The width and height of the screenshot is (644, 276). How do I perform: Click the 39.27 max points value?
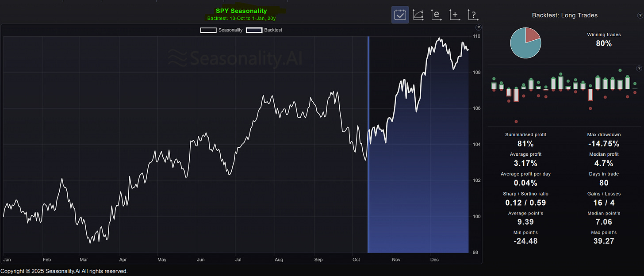click(x=604, y=241)
